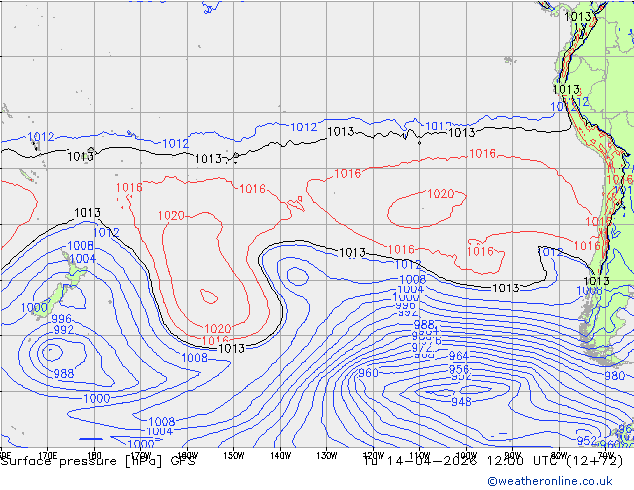This screenshot has height=490, width=634.
Task: Click the "1000" label west of New Zealand's South Island
Action: point(34,308)
